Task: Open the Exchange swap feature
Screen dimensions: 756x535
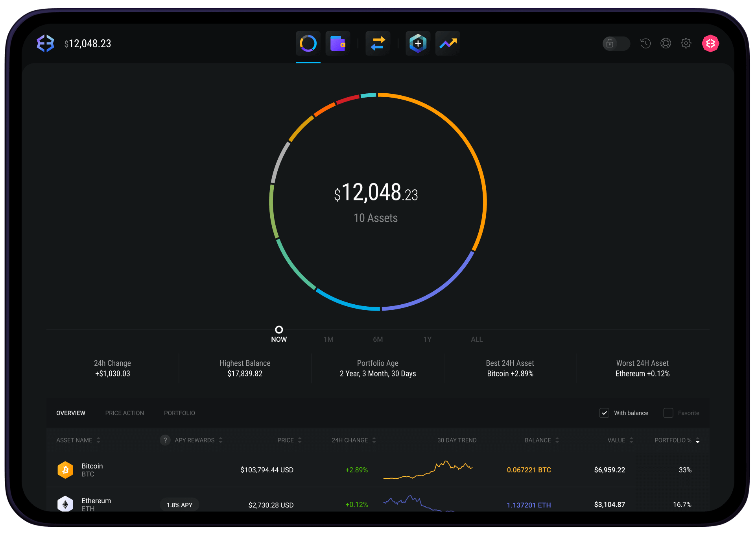Action: (x=378, y=43)
